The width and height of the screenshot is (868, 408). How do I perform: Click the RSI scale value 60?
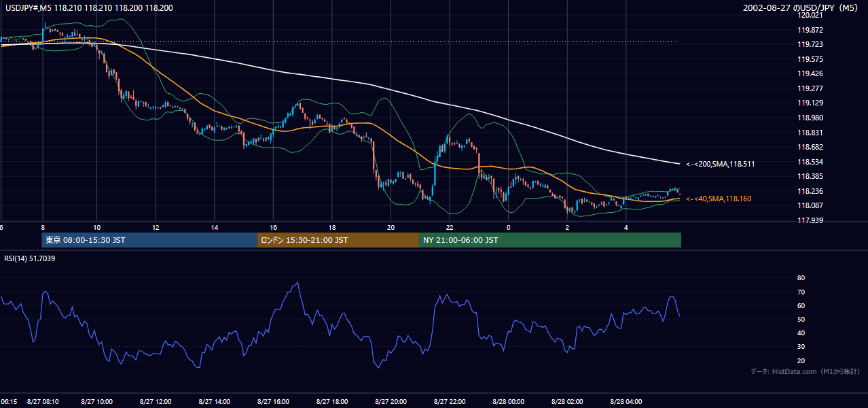pos(801,305)
